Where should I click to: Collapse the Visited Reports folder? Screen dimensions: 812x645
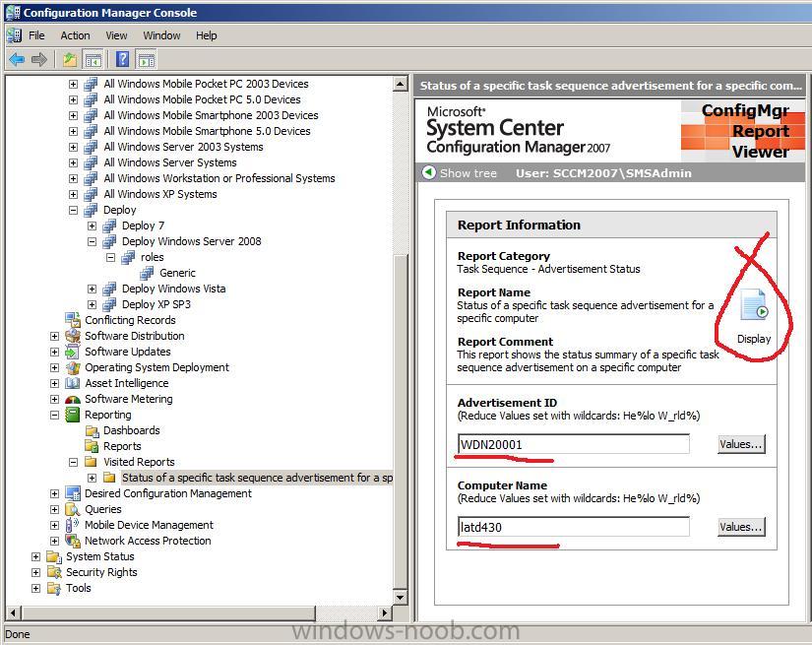(x=73, y=462)
